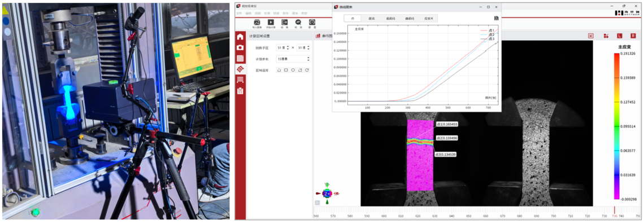Viewport: 644px width, 224px height.
Task: Click the circular-arrow reset region icon
Action: 307,70
